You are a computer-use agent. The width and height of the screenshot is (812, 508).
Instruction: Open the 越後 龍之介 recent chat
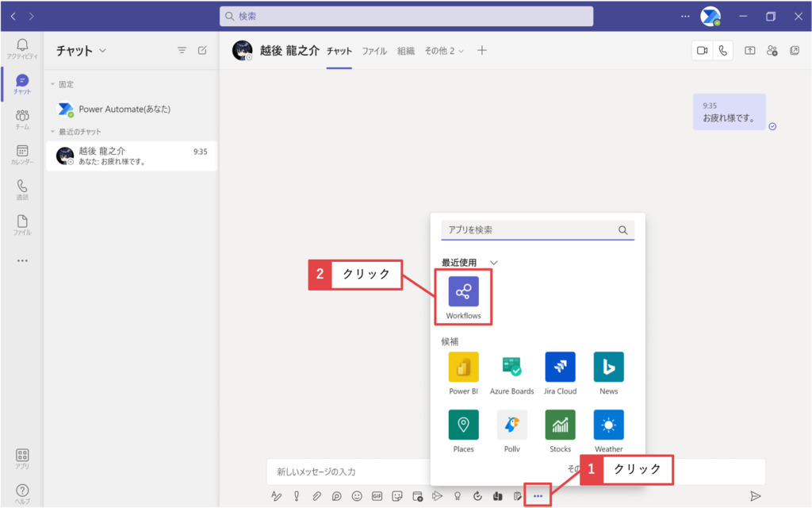pos(132,156)
